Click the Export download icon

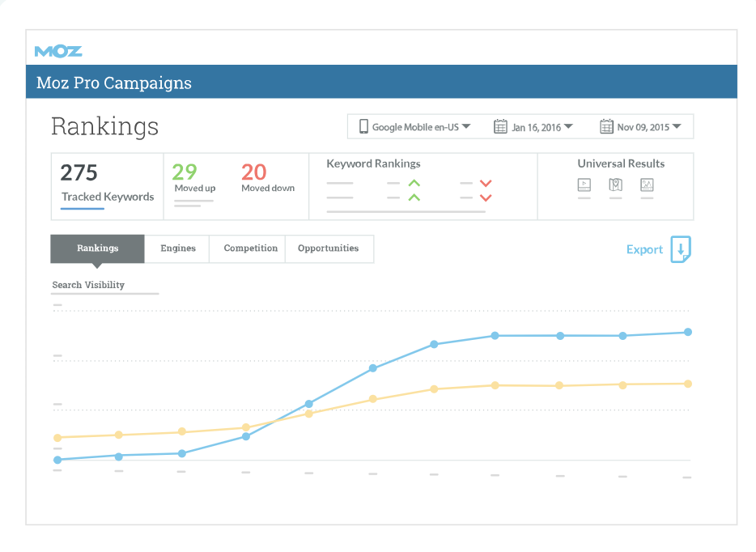[681, 249]
